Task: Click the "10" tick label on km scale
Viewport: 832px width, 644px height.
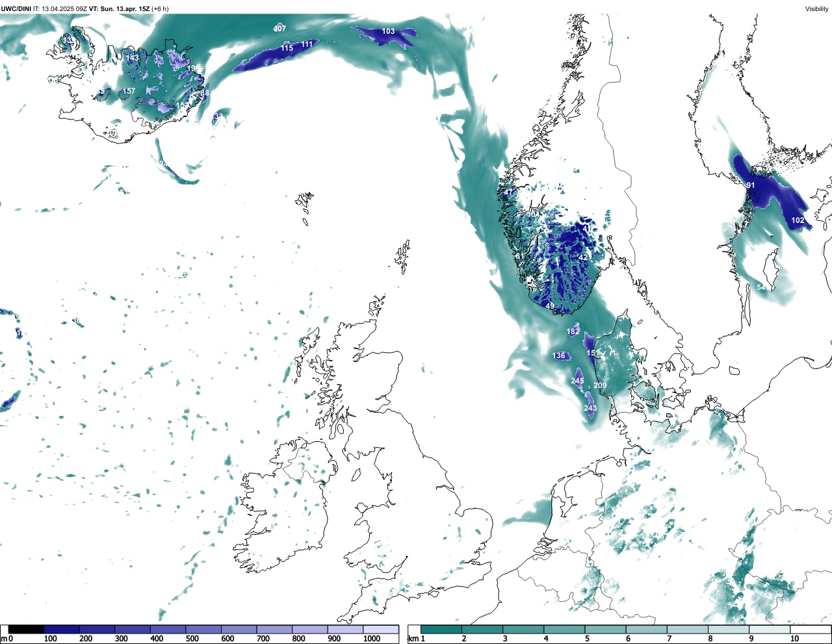Action: coord(794,639)
